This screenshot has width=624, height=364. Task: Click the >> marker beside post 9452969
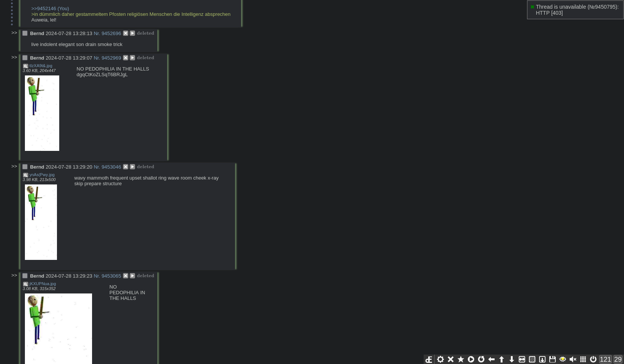coord(14,57)
